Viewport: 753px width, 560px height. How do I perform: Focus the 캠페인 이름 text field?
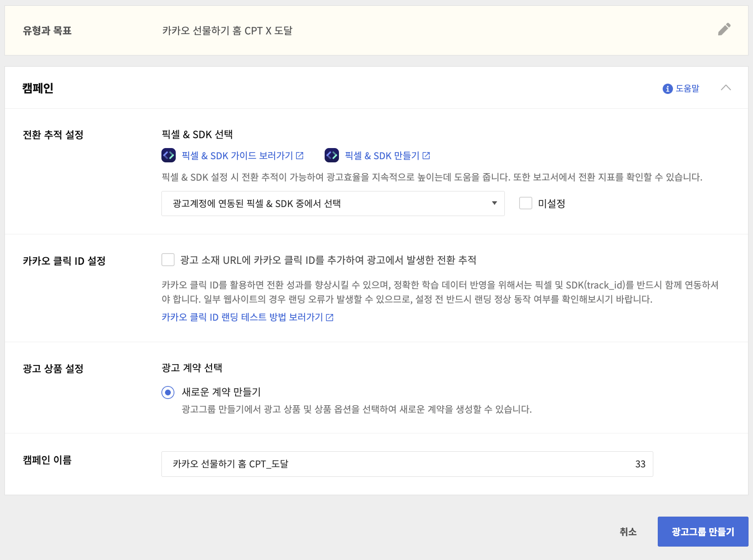pos(398,464)
